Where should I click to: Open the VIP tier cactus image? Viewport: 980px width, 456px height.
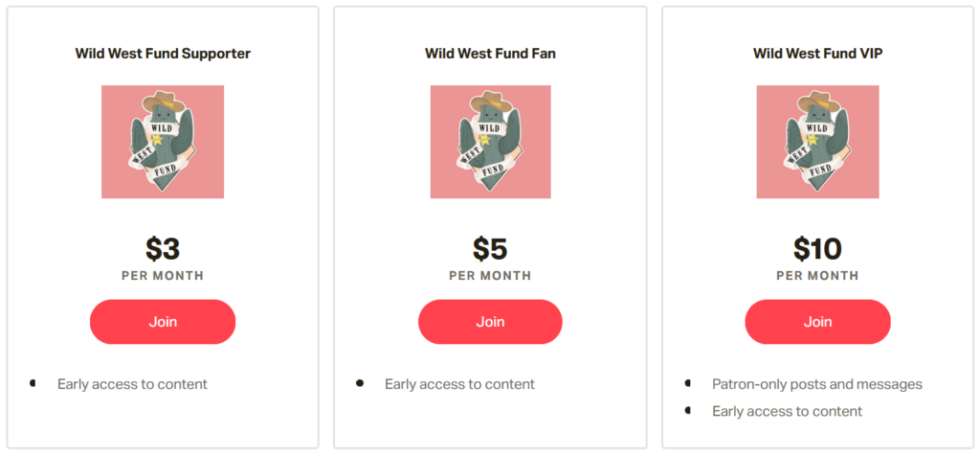tap(817, 142)
